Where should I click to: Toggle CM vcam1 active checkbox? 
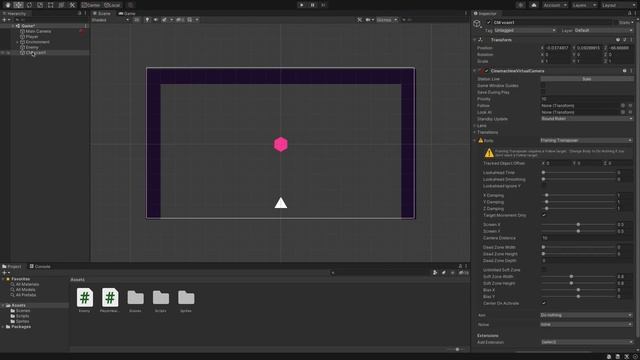point(489,22)
